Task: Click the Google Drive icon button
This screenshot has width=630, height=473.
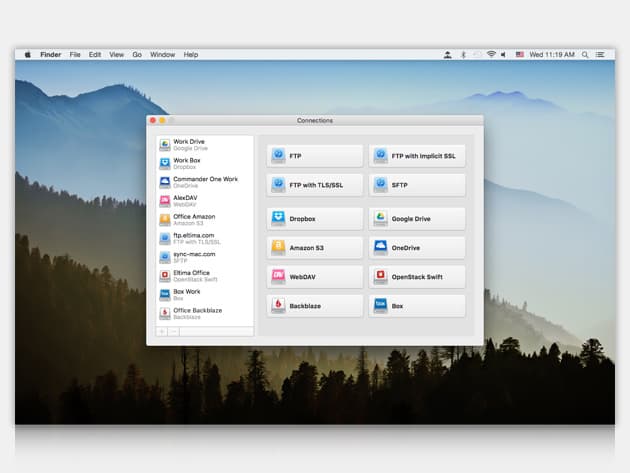Action: tap(381, 217)
